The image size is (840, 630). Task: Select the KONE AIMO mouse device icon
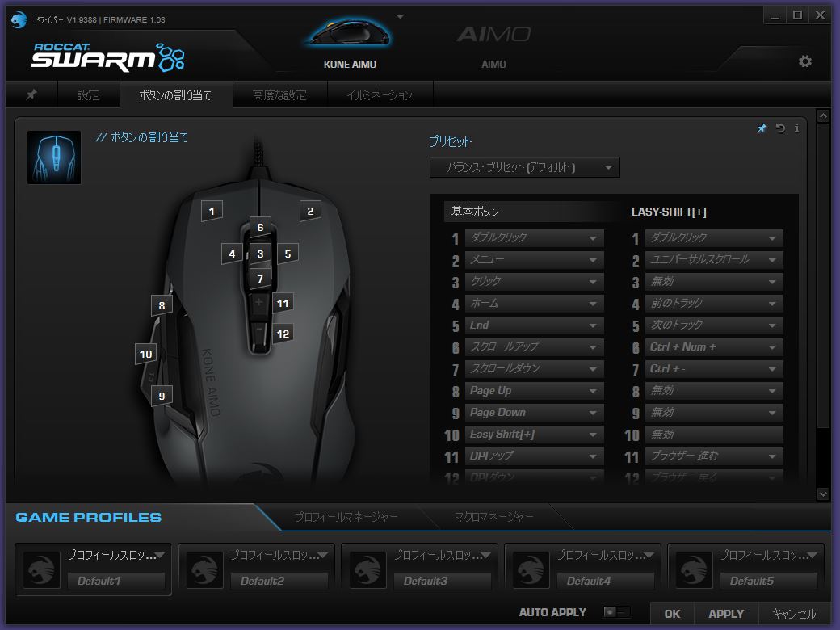click(x=349, y=33)
